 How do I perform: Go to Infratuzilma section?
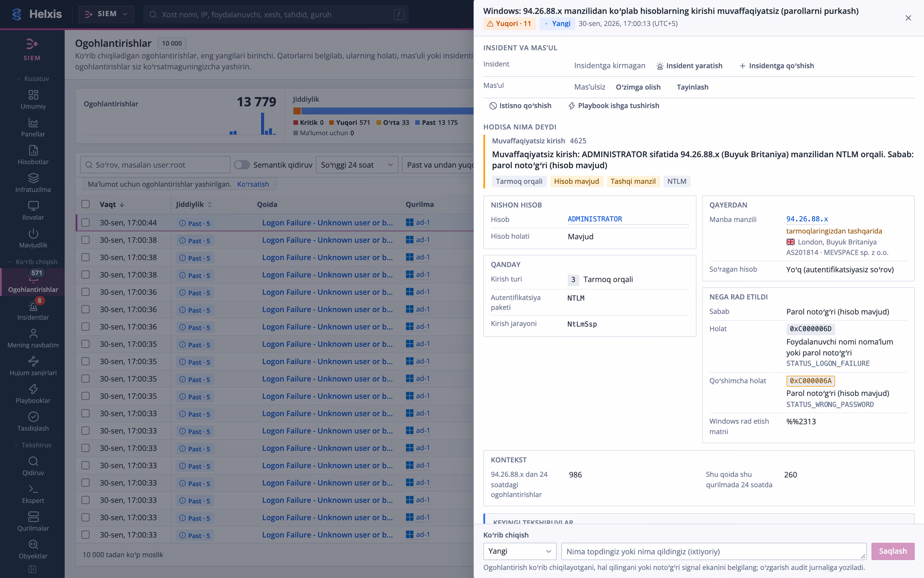[33, 183]
